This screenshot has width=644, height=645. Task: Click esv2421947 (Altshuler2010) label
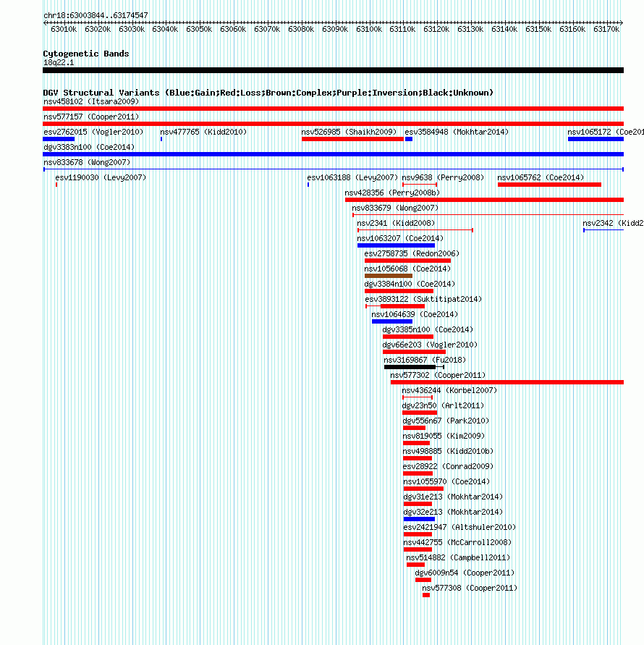[459, 528]
